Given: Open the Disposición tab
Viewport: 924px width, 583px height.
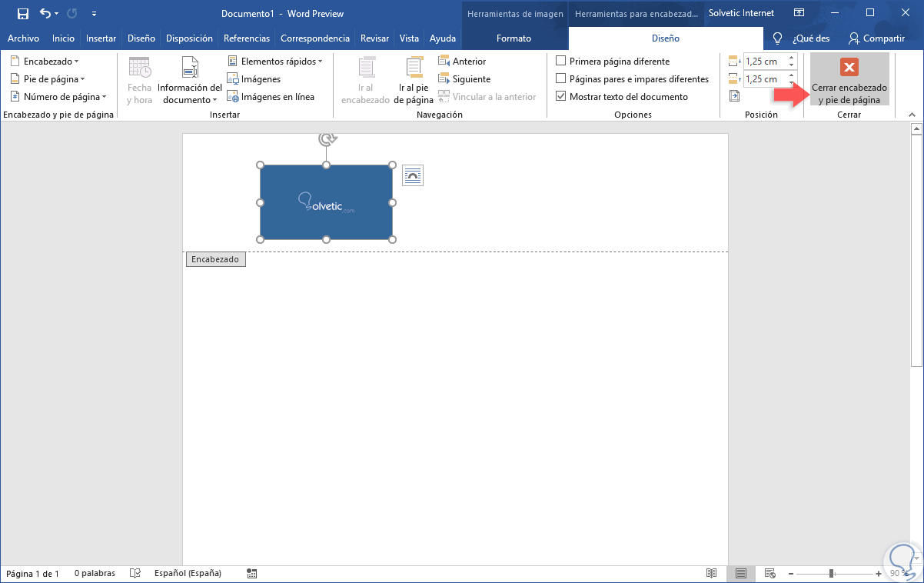Looking at the screenshot, I should pos(189,38).
